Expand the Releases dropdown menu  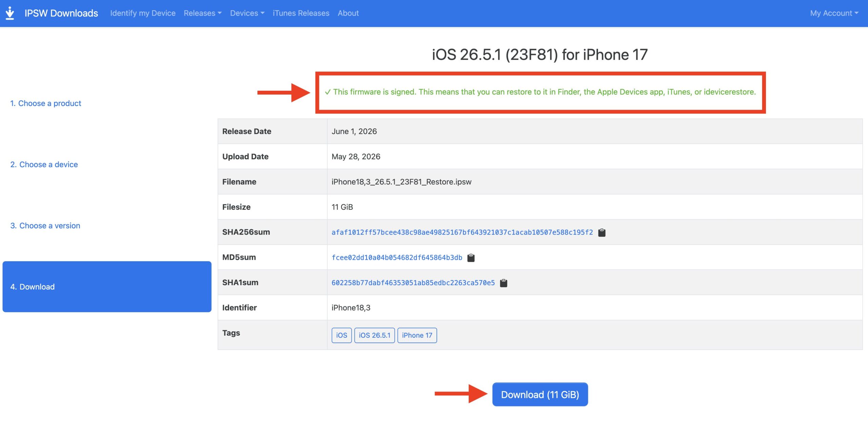(x=203, y=13)
